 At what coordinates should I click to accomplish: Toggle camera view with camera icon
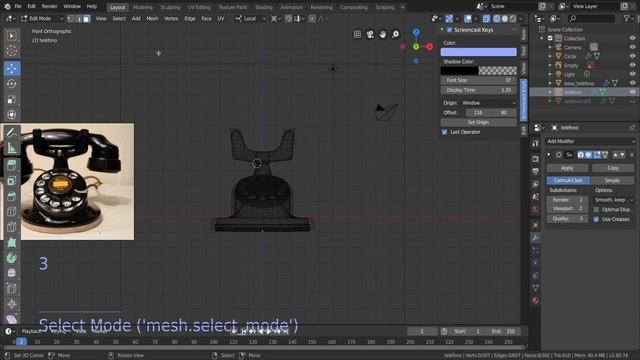click(370, 34)
